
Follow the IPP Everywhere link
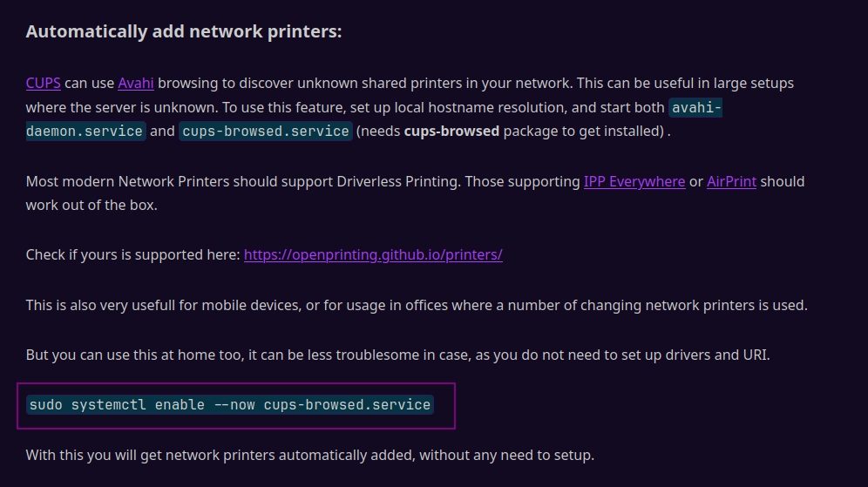634,181
